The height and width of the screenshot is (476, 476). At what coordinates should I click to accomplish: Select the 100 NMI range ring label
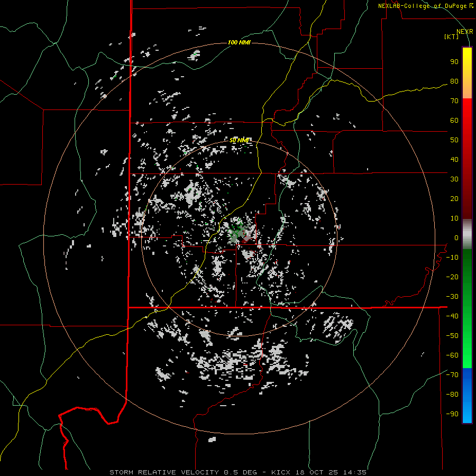pos(239,42)
